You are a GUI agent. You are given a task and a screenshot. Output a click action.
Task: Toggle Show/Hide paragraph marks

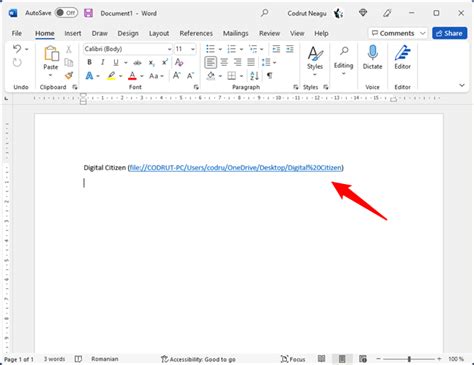269,76
